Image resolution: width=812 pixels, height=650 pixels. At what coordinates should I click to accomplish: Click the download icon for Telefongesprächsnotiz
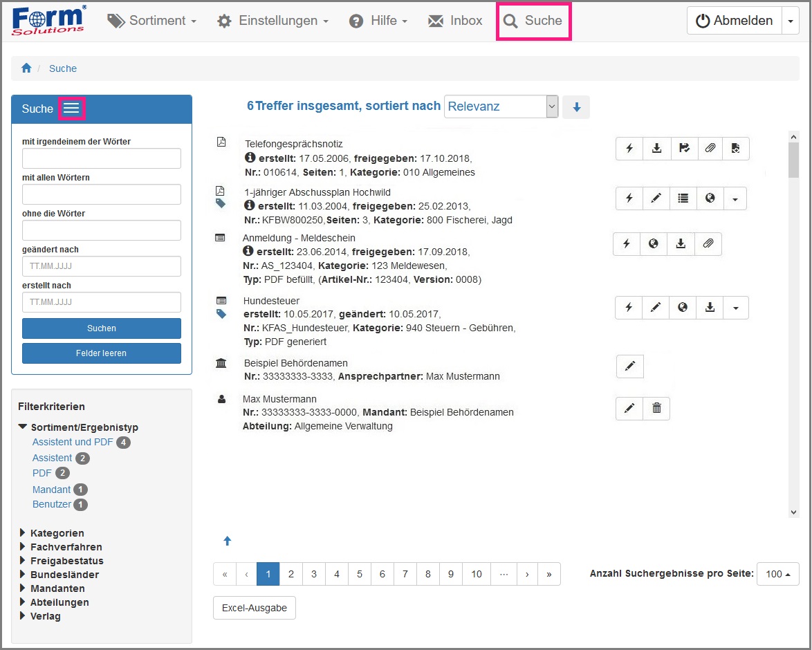(x=656, y=148)
